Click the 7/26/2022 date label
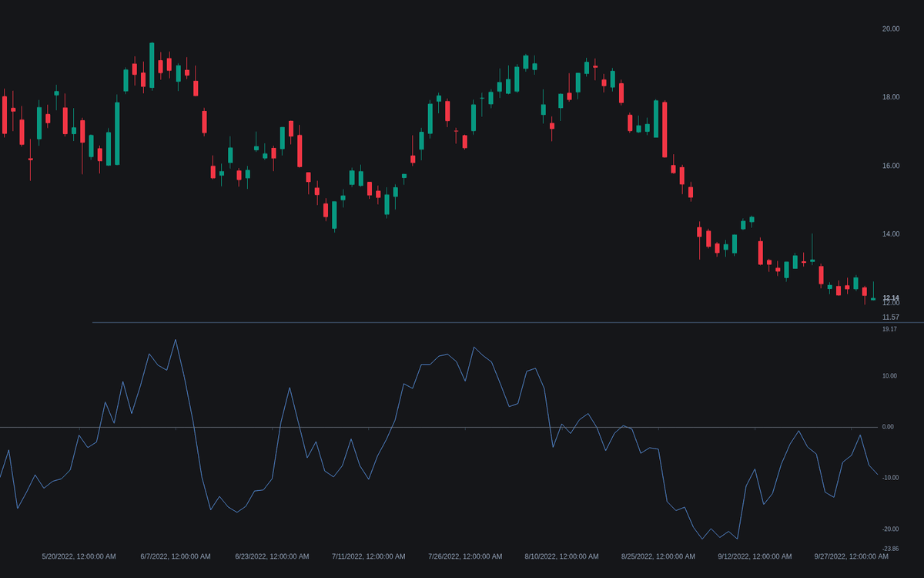The width and height of the screenshot is (924, 578). tap(465, 556)
